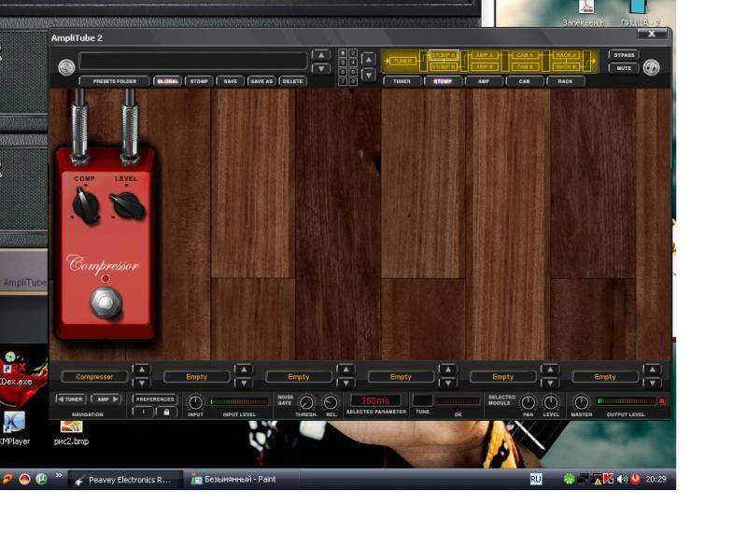Select the TUNER module tab
The height and width of the screenshot is (560, 747).
point(402,81)
